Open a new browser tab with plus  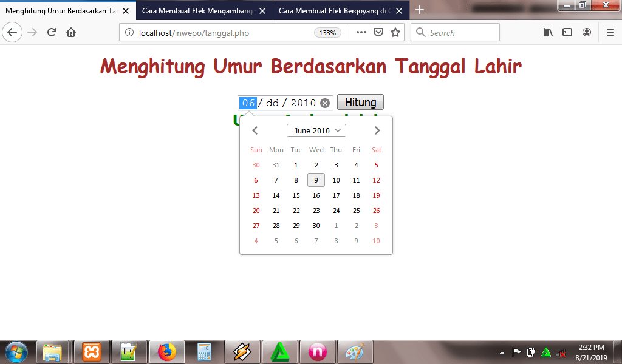(x=420, y=10)
